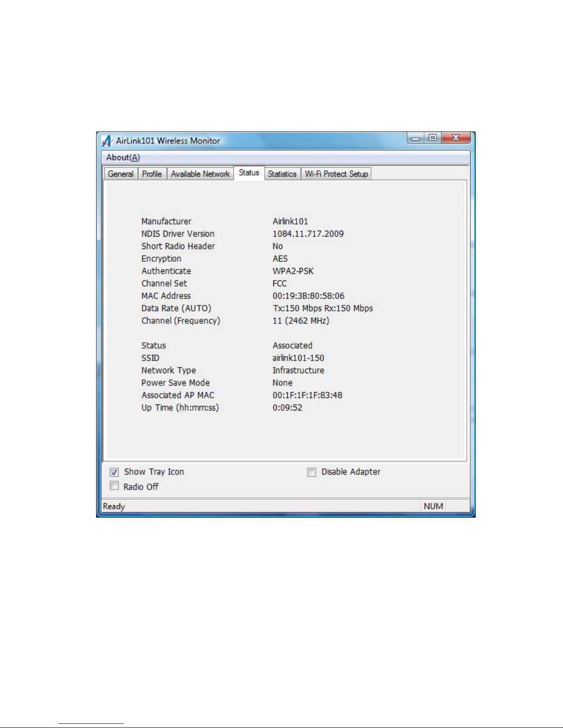View the Statistics tab
Image resolution: width=563 pixels, height=728 pixels.
282,174
